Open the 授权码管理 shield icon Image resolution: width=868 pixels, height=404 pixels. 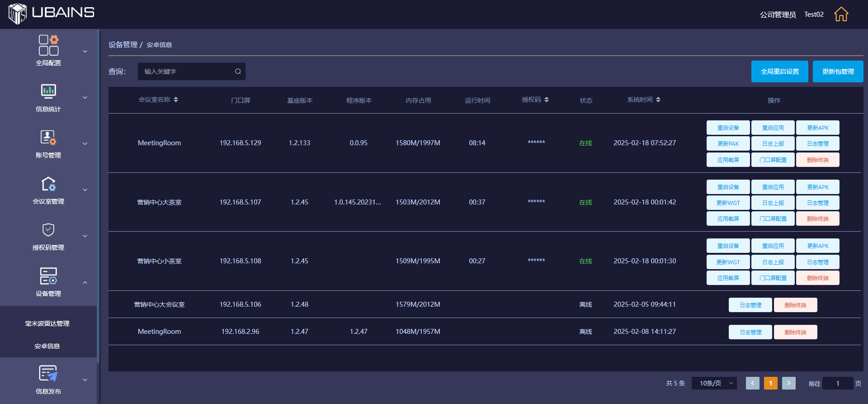(48, 230)
